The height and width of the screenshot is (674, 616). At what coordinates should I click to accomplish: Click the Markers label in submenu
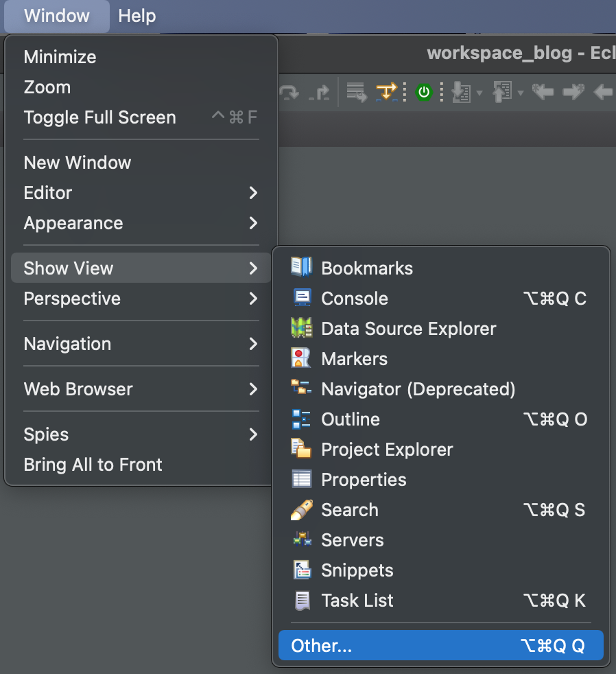pos(355,358)
